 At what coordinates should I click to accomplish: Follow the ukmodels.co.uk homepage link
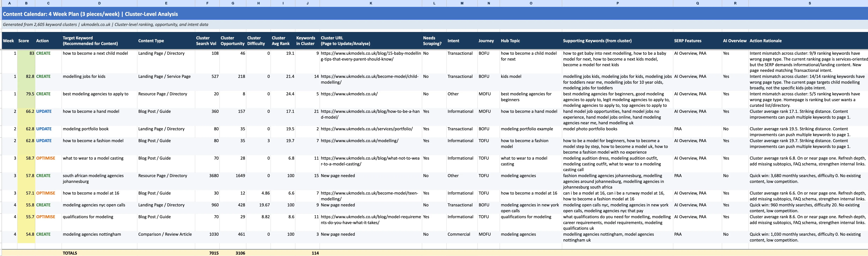pos(349,94)
